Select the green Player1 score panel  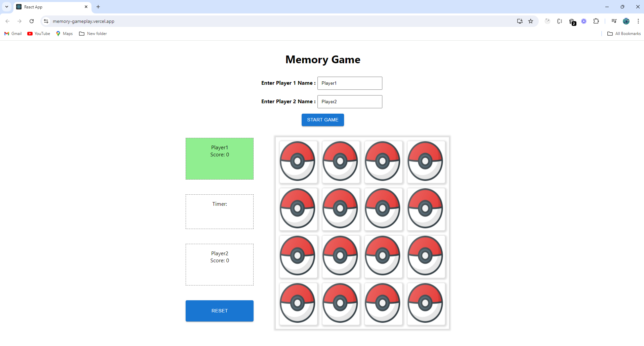220,159
